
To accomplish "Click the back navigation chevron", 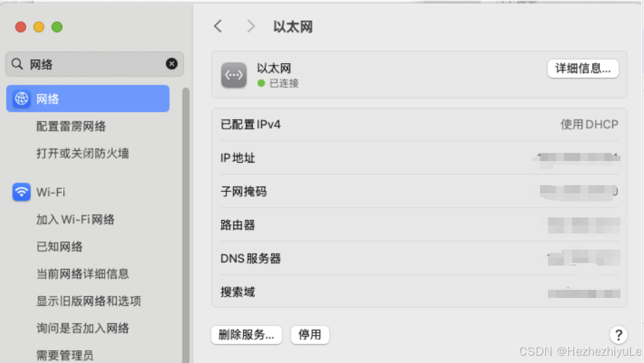I will 218,27.
